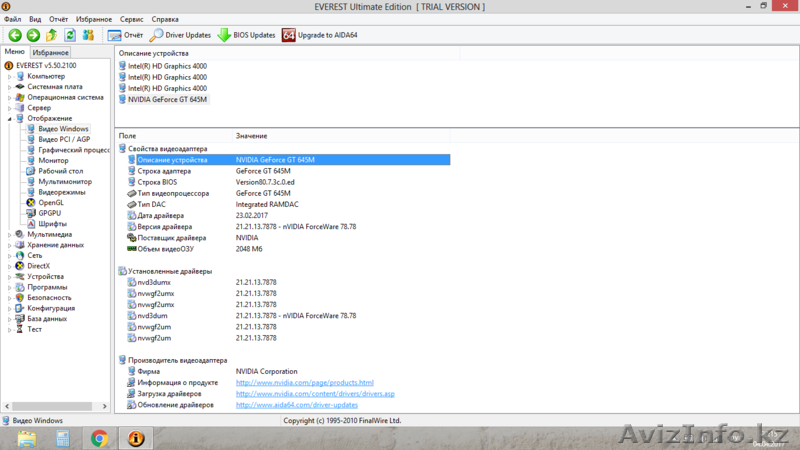Viewport: 800px width, 450px height.
Task: Click the Отчёт toolbar button
Action: coord(126,35)
